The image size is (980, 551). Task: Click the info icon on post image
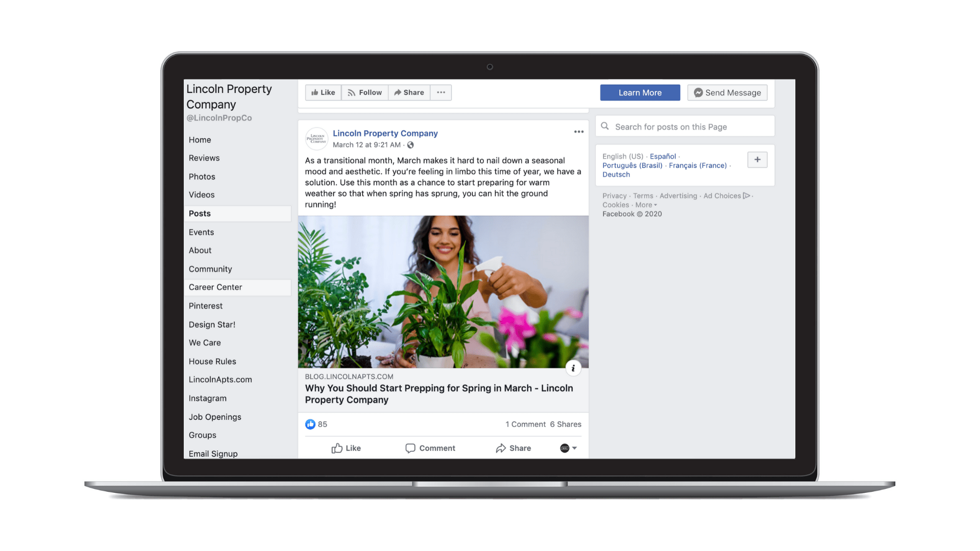(x=573, y=368)
